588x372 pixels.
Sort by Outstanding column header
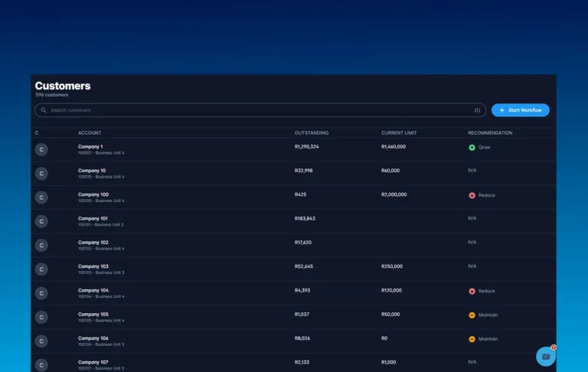point(312,133)
